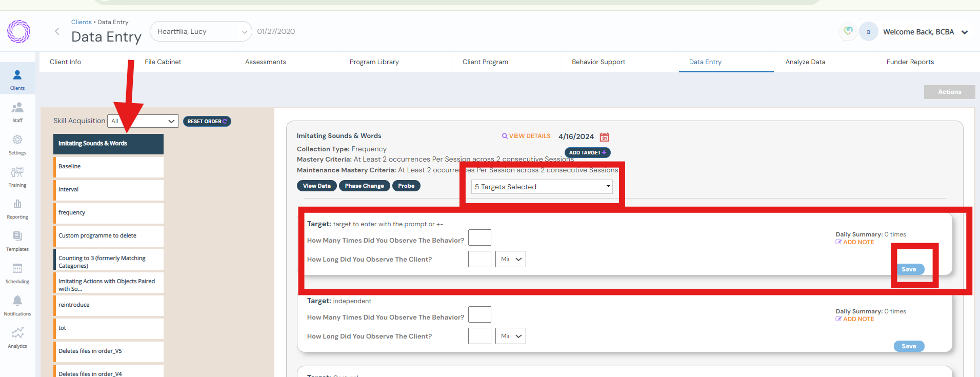Open the Reporting sidebar icon
This screenshot has width=980, height=377.
pyautogui.click(x=17, y=208)
